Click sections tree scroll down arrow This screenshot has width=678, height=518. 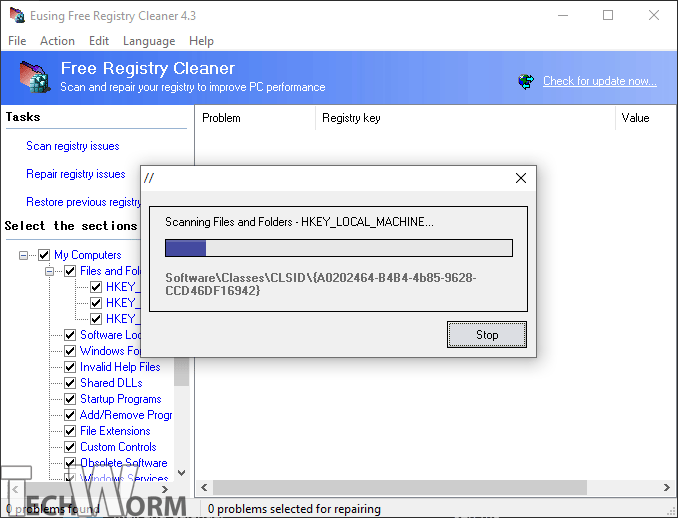point(182,473)
